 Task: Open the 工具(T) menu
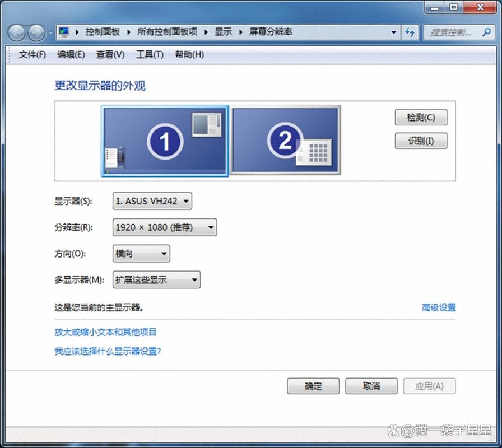coord(150,54)
